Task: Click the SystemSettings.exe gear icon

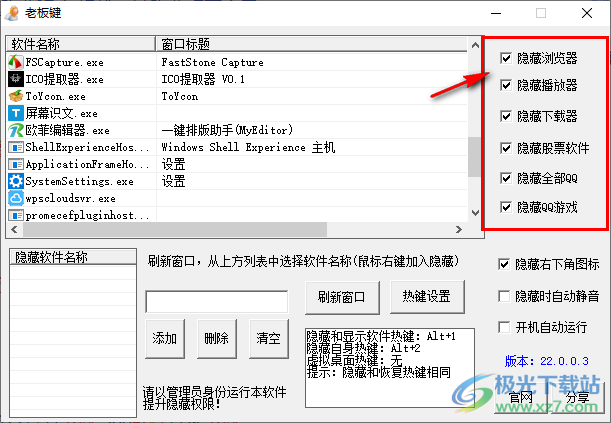Action: coord(16,181)
